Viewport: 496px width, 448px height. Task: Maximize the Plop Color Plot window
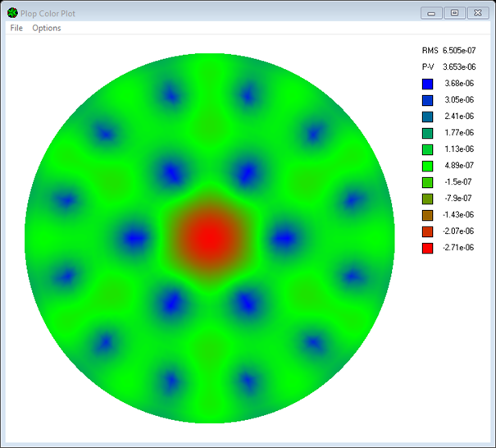point(454,13)
